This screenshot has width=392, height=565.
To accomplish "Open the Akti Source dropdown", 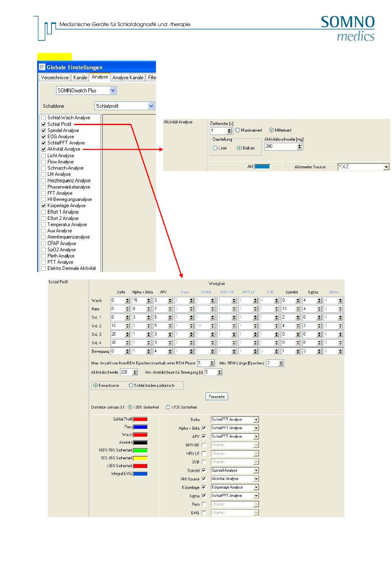I will coord(256,479).
